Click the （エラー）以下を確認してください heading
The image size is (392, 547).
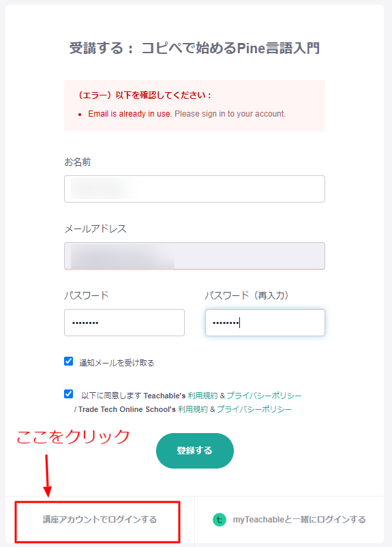144,95
